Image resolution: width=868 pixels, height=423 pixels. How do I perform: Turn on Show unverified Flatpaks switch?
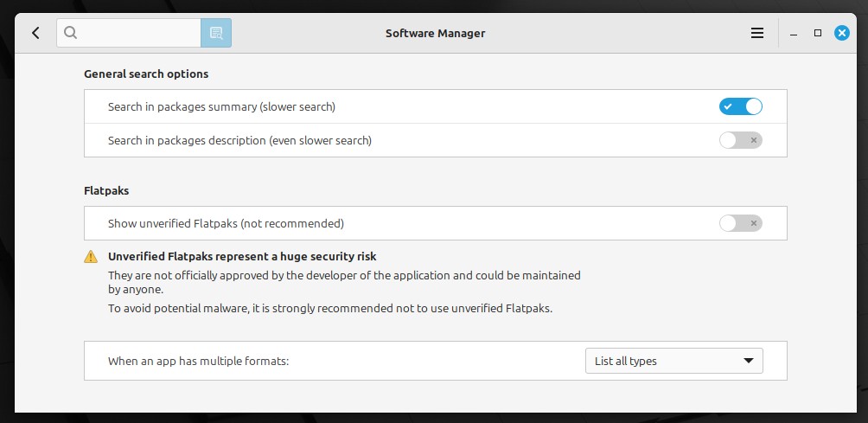click(x=741, y=224)
